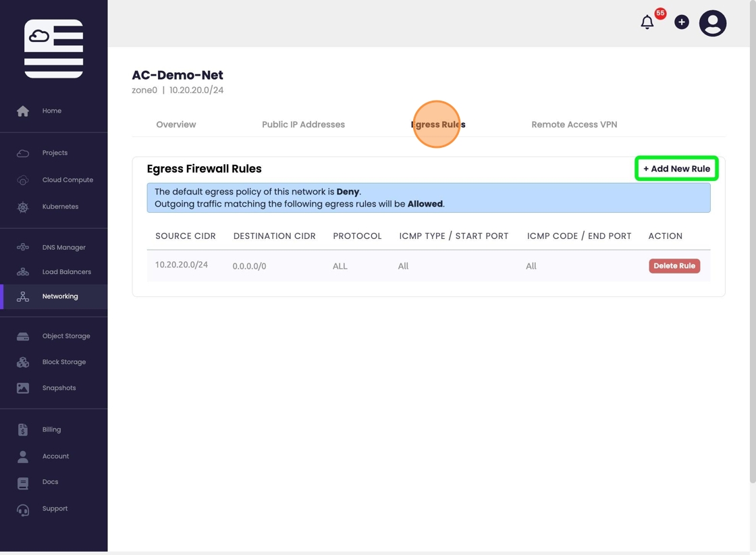
Task: Go to Home via house icon
Action: (x=23, y=111)
